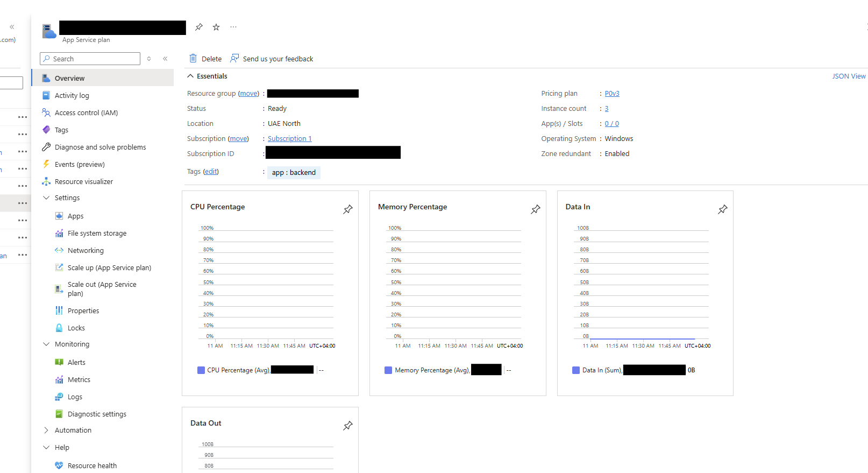Viewport: 868px width, 473px height.
Task: Open Scale up (App Service plan)
Action: coord(109,267)
